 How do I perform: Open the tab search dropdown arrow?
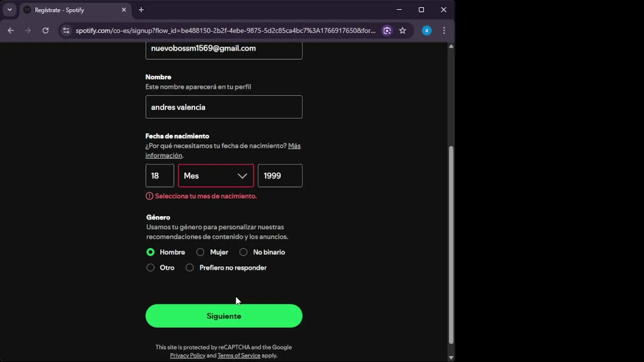tap(9, 10)
